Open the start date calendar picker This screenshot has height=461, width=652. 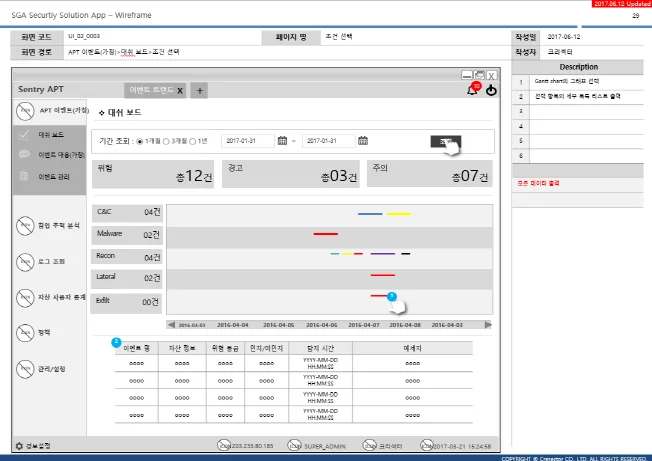(x=282, y=141)
